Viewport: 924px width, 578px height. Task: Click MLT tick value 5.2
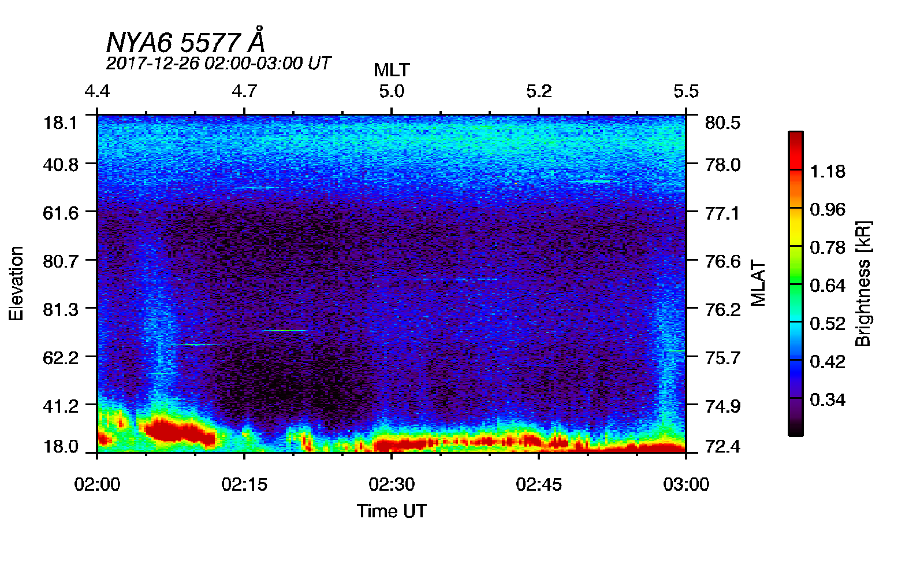pyautogui.click(x=539, y=91)
